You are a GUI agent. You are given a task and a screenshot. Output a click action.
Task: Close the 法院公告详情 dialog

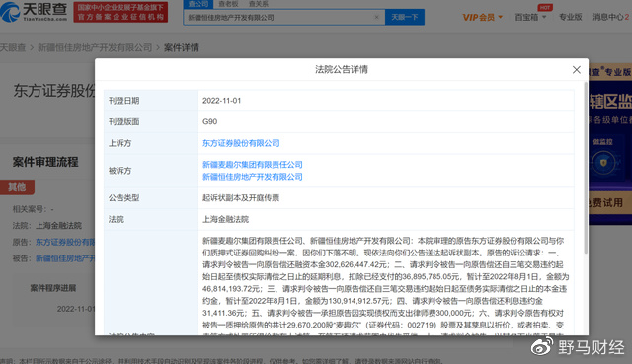pos(577,70)
